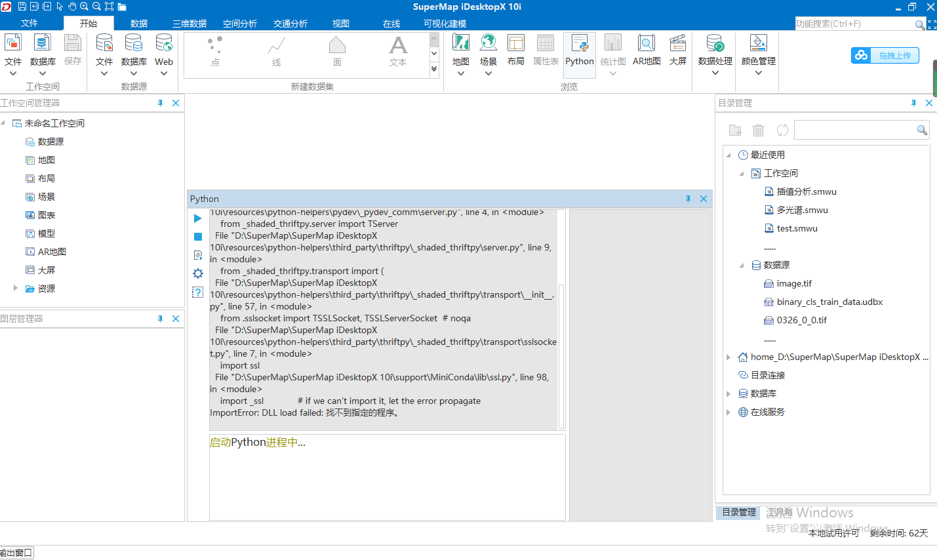
Task: Collapse 最近使用 node in catalog
Action: pyautogui.click(x=728, y=155)
